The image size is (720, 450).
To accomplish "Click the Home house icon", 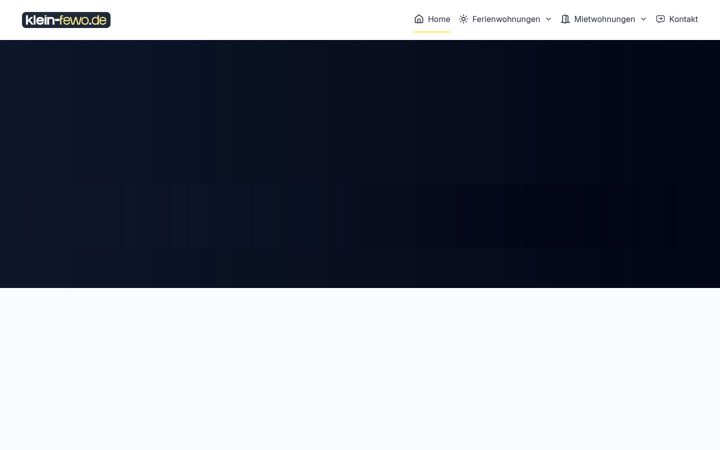I will [419, 19].
